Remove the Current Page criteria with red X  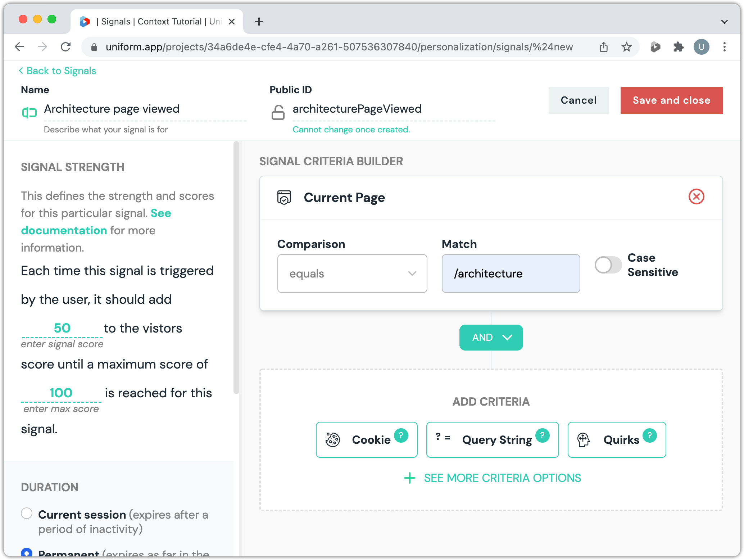pyautogui.click(x=696, y=197)
